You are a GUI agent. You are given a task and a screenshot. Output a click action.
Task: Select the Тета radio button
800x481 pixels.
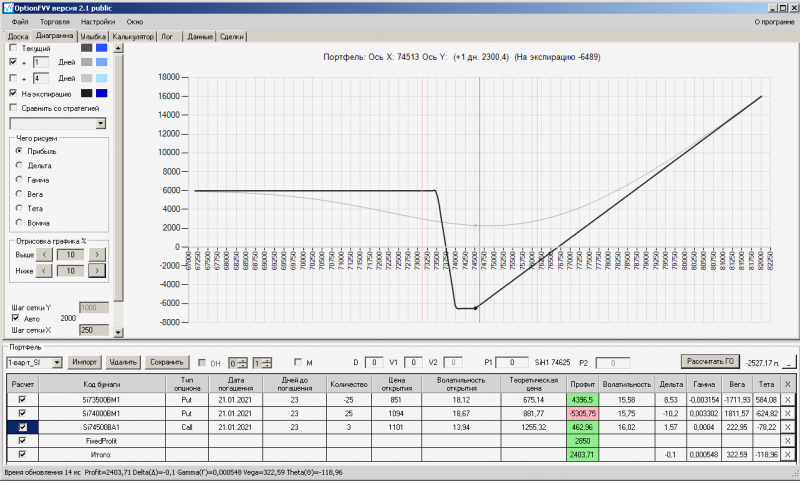click(19, 208)
